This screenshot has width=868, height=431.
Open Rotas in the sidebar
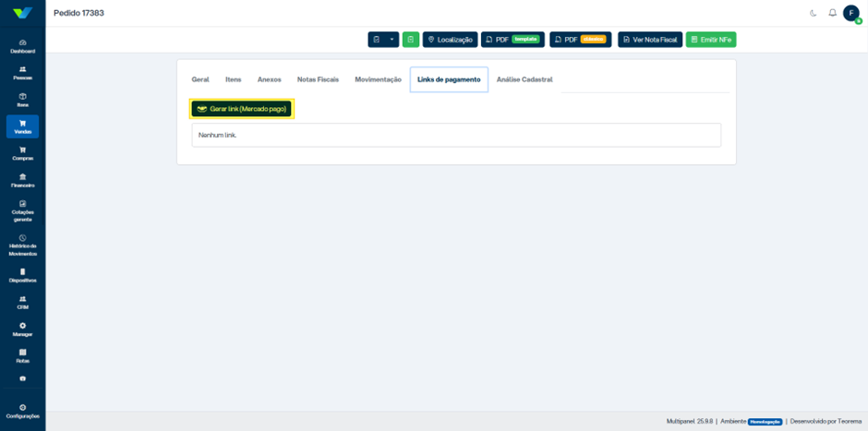click(23, 355)
